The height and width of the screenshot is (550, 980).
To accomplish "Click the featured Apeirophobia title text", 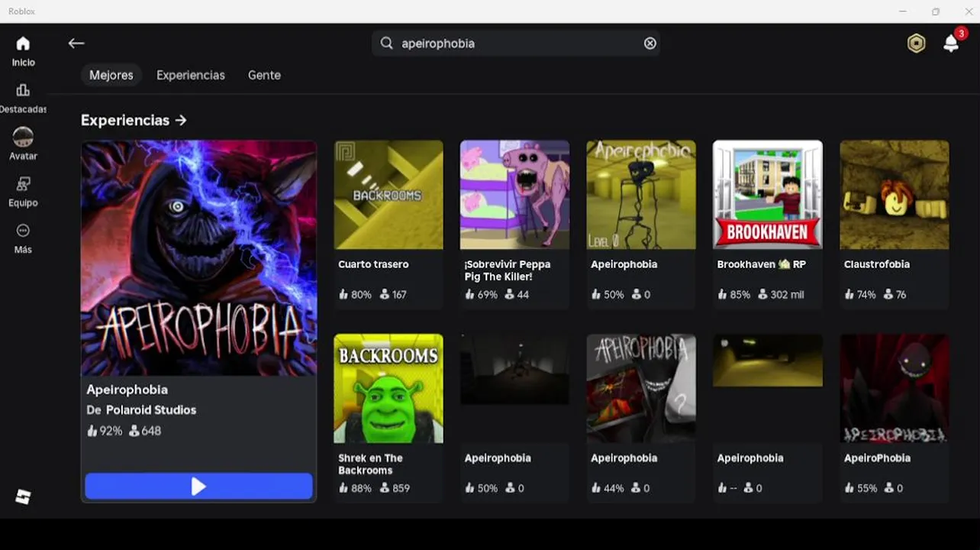I will click(127, 390).
